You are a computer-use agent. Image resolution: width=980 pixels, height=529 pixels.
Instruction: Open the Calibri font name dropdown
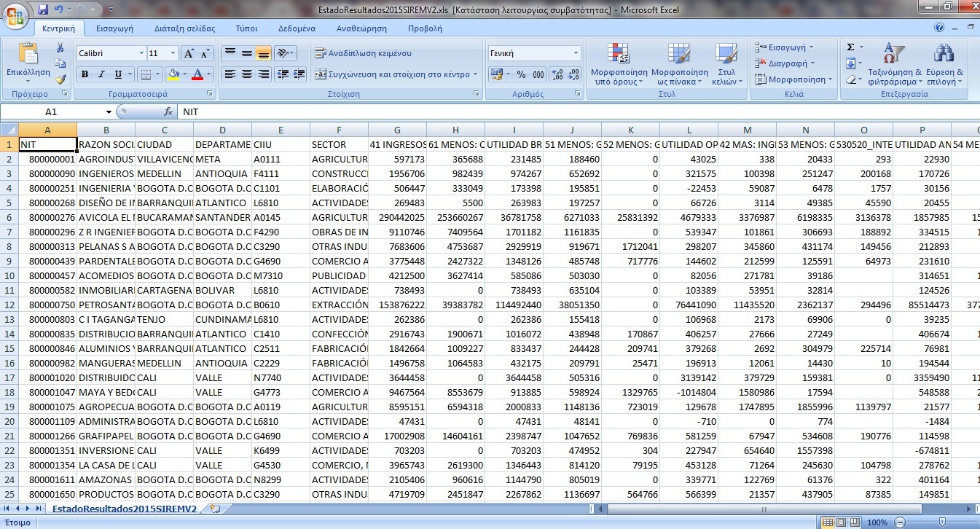point(141,54)
